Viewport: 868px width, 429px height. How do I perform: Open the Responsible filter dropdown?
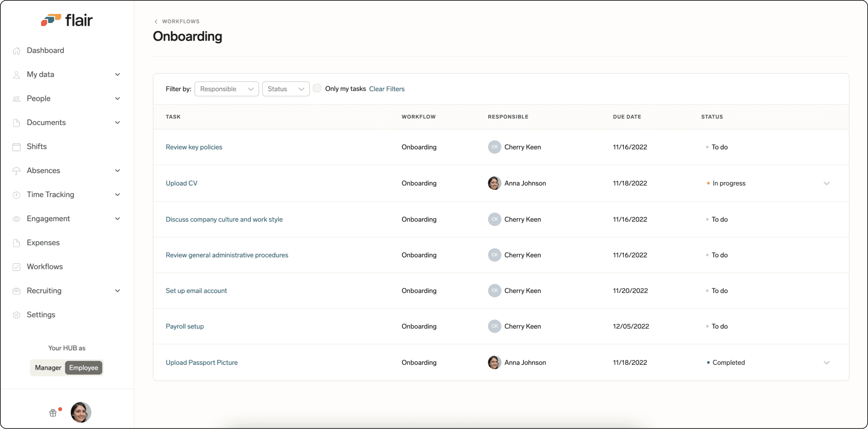[x=226, y=89]
